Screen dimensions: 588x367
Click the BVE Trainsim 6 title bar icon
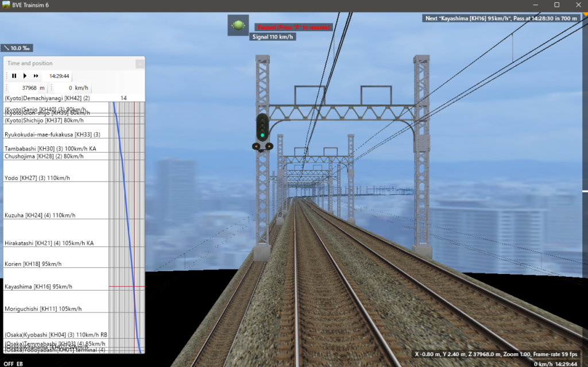[x=6, y=5]
